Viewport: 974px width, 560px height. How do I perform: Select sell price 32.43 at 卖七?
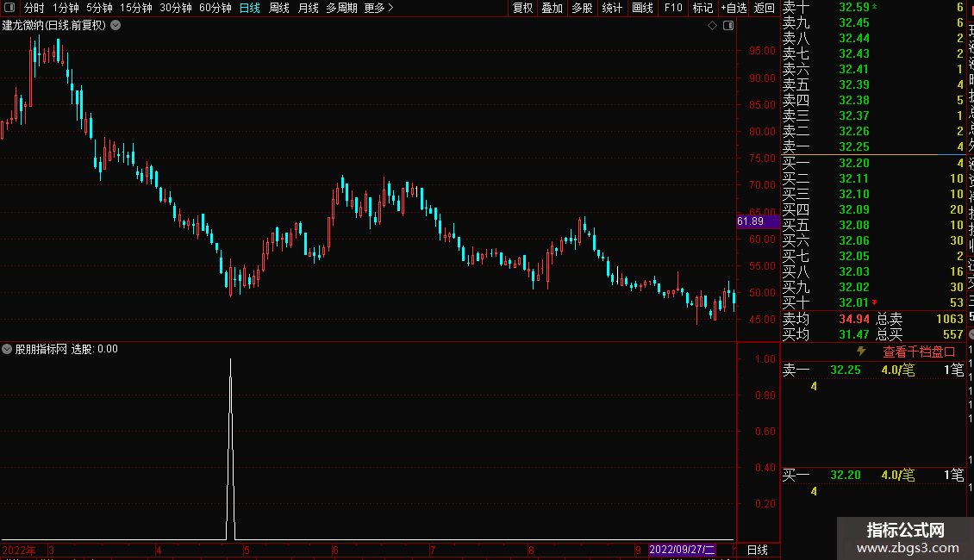(854, 54)
